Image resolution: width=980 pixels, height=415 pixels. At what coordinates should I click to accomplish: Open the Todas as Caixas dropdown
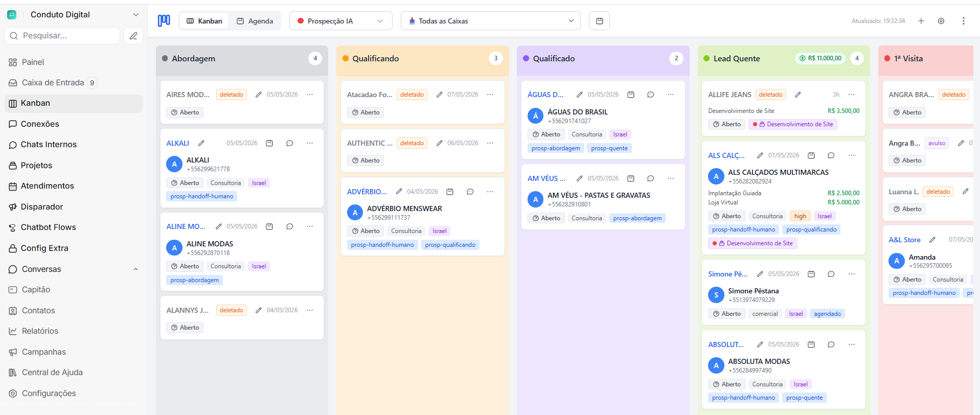491,21
